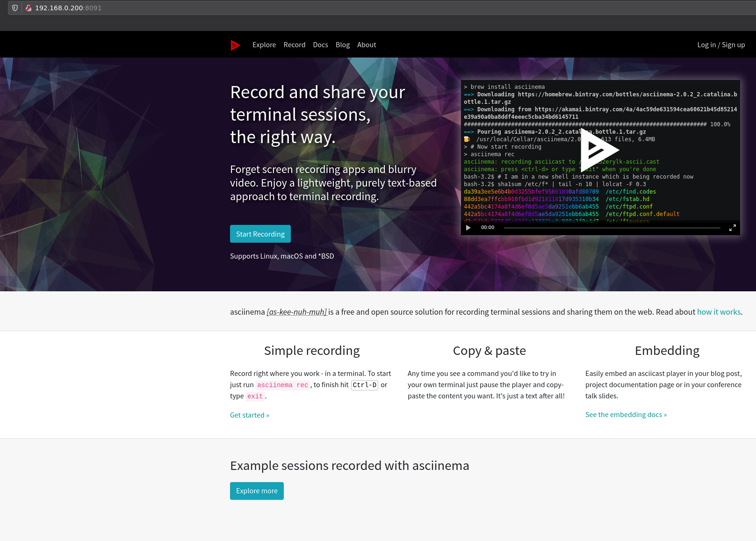Click the Explore more button

pyautogui.click(x=257, y=491)
